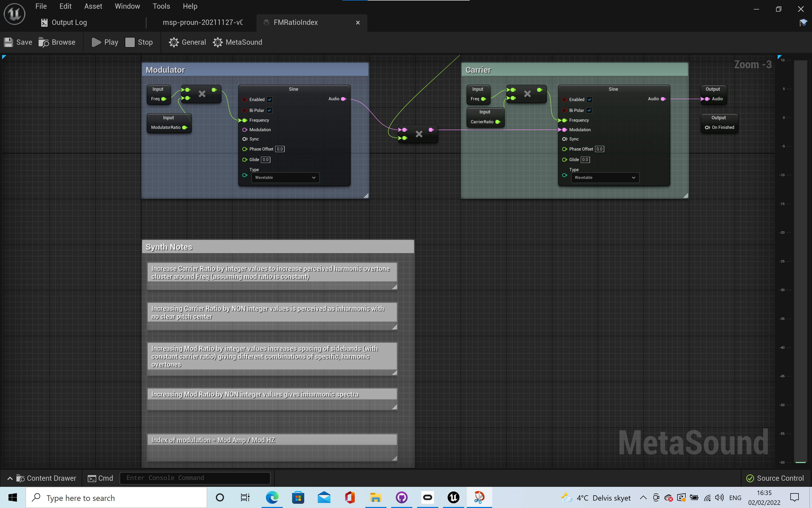Open the Edit menu
812x508 pixels.
(x=66, y=6)
